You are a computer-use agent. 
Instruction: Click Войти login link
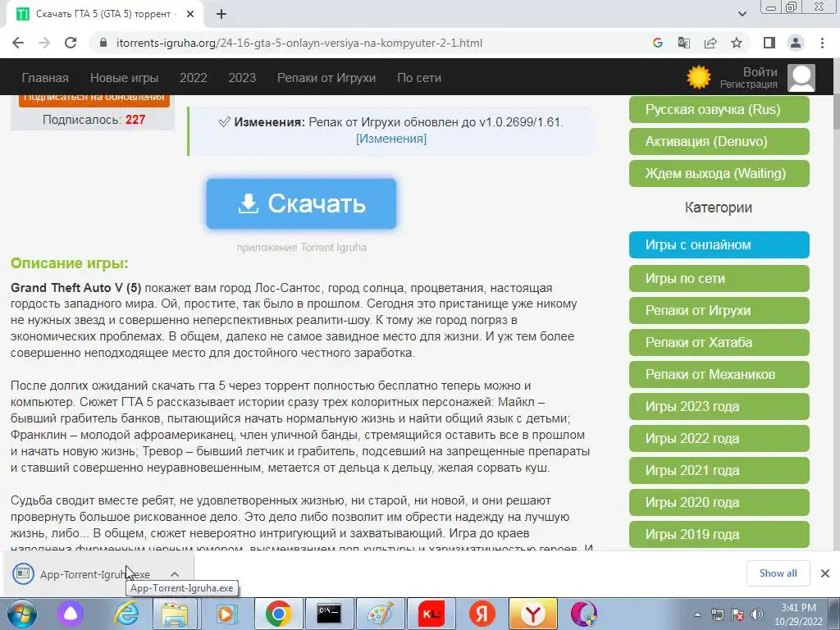point(760,72)
